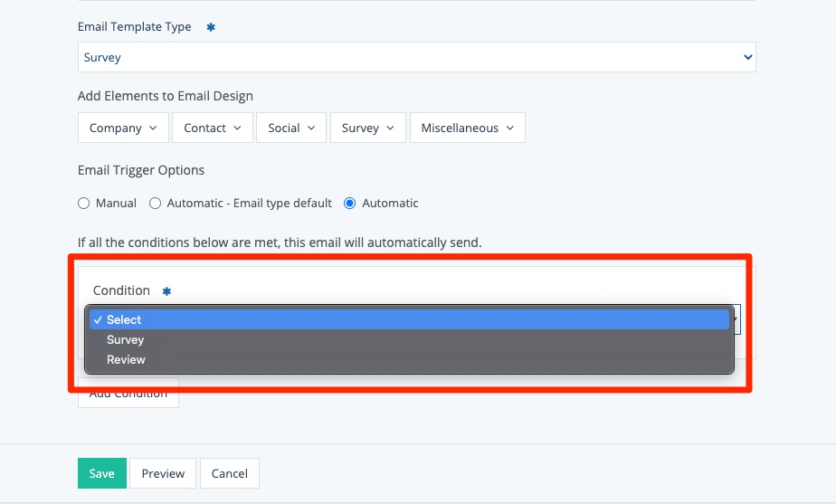Open the Survey elements dropdown button
The width and height of the screenshot is (836, 504).
click(367, 128)
